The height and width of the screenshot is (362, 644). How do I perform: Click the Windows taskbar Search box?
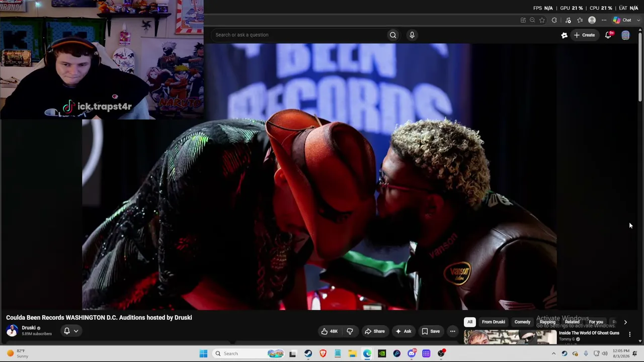pos(249,353)
